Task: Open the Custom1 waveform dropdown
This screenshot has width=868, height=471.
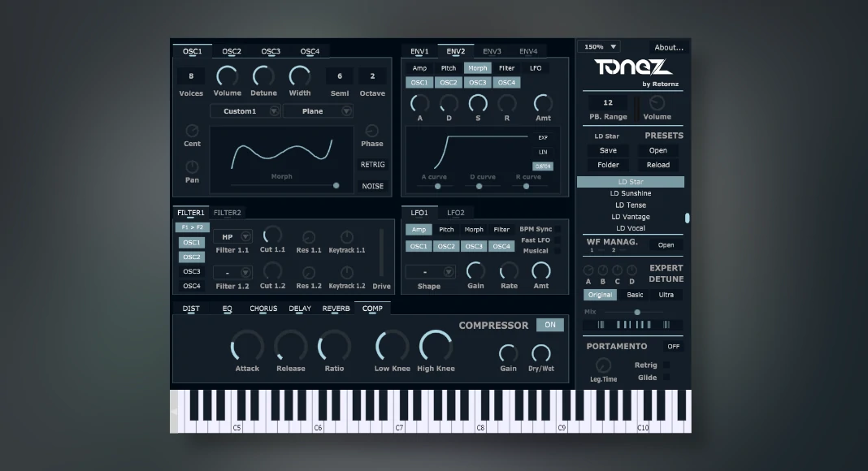Action: (x=245, y=111)
